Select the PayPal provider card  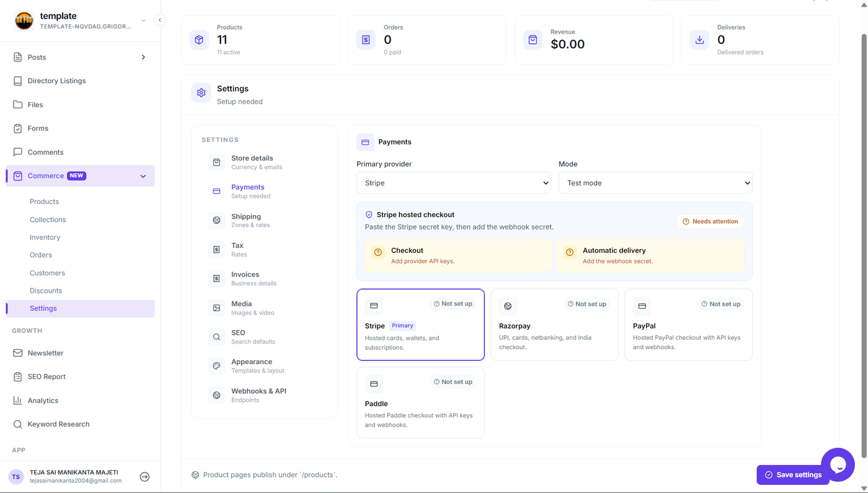688,324
